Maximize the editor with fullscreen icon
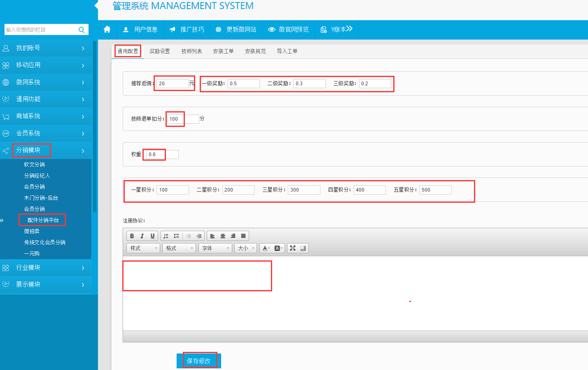Viewport: 588px width, 370px height. tap(293, 248)
